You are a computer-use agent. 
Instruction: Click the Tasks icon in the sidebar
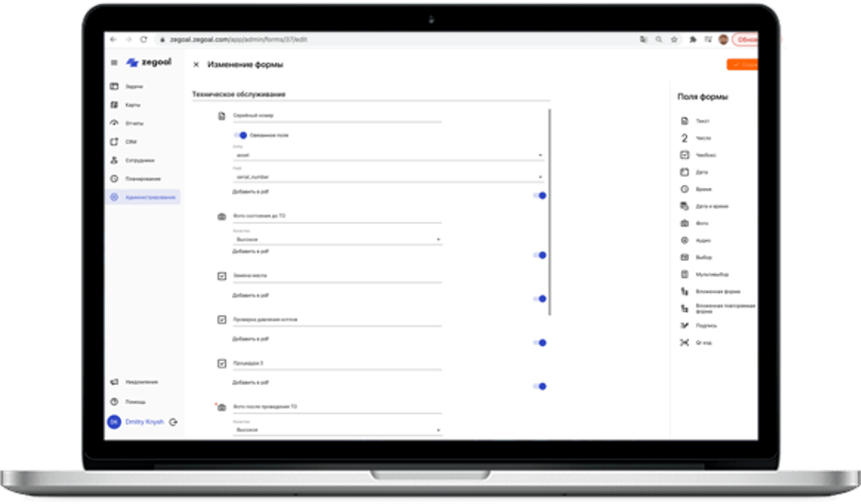[114, 87]
